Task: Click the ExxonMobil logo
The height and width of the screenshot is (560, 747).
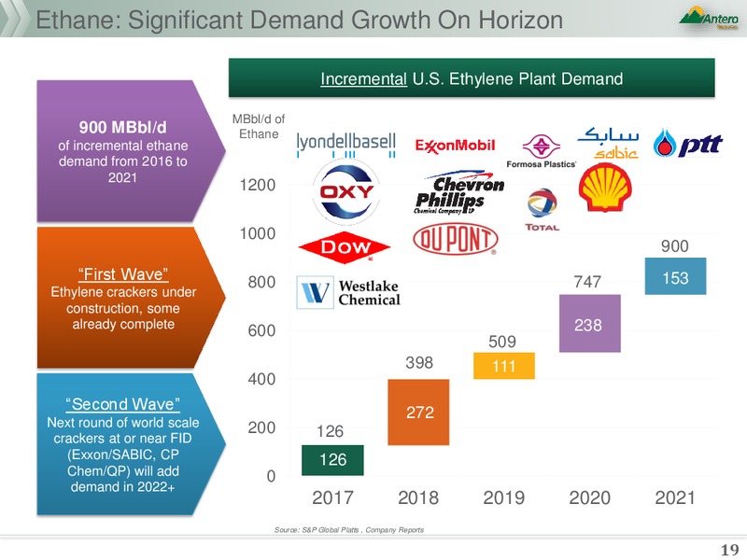Action: click(x=455, y=146)
